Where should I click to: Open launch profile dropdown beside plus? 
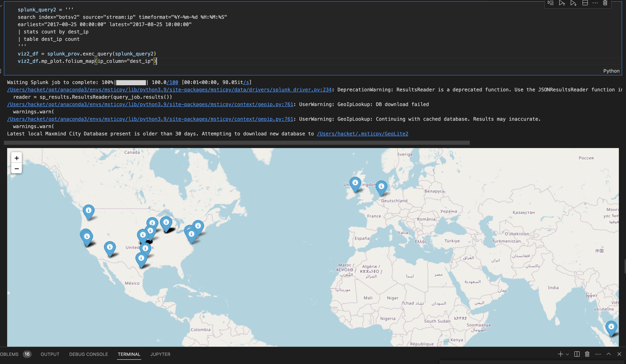tap(567, 354)
